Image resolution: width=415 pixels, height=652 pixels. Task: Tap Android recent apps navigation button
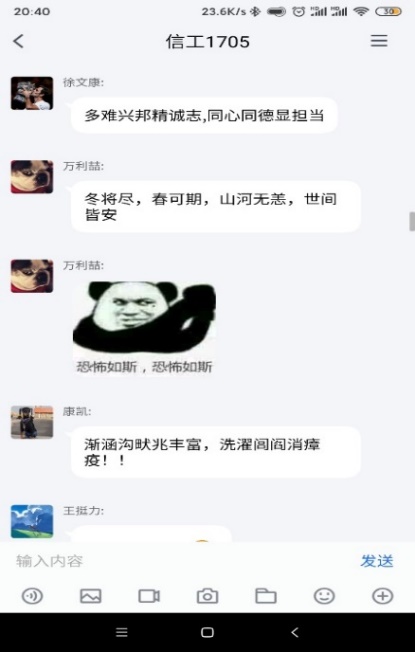point(121,632)
